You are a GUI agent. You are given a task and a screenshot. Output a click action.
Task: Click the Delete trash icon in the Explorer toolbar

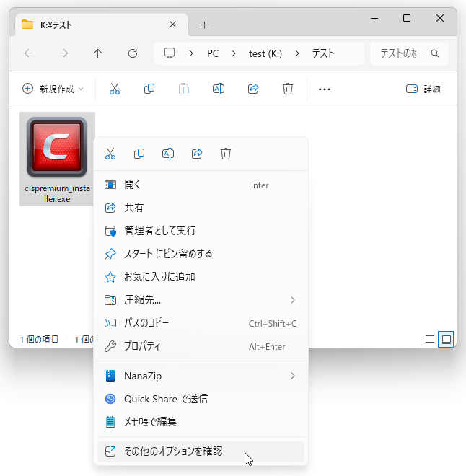[288, 89]
